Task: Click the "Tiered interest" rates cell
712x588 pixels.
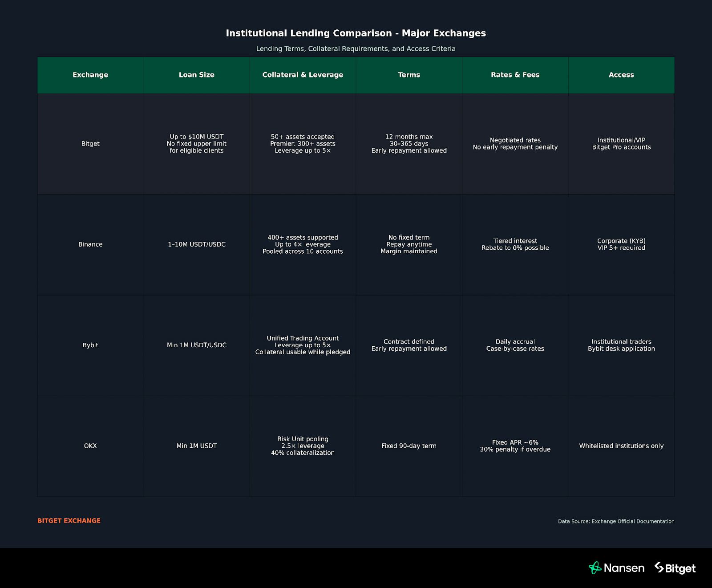Action: pos(515,241)
